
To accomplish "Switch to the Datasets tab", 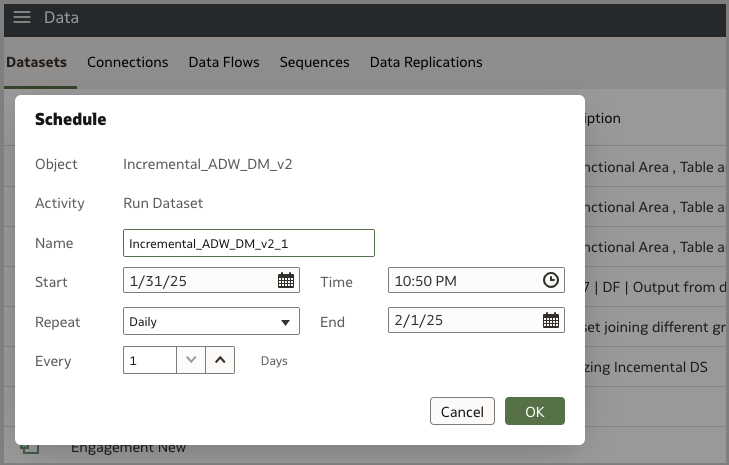I will tap(36, 62).
